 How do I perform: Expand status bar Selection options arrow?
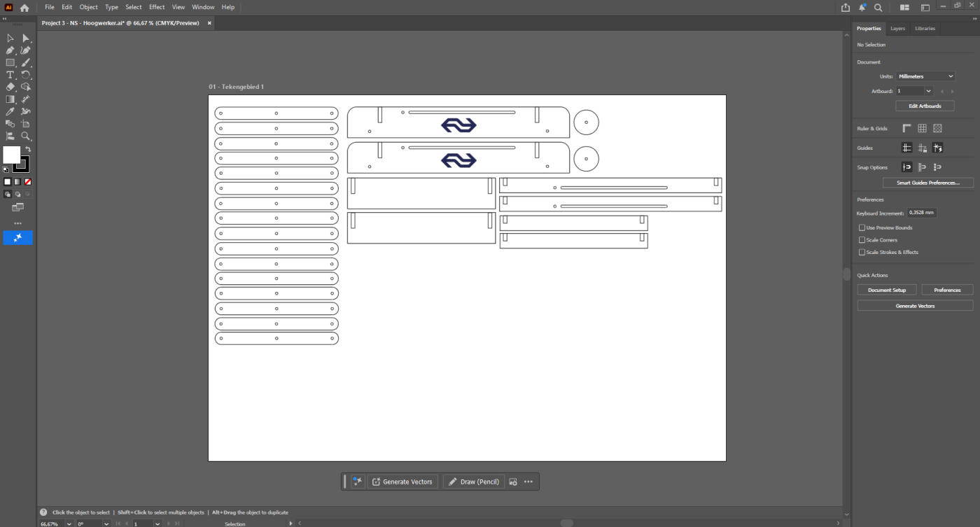point(290,524)
